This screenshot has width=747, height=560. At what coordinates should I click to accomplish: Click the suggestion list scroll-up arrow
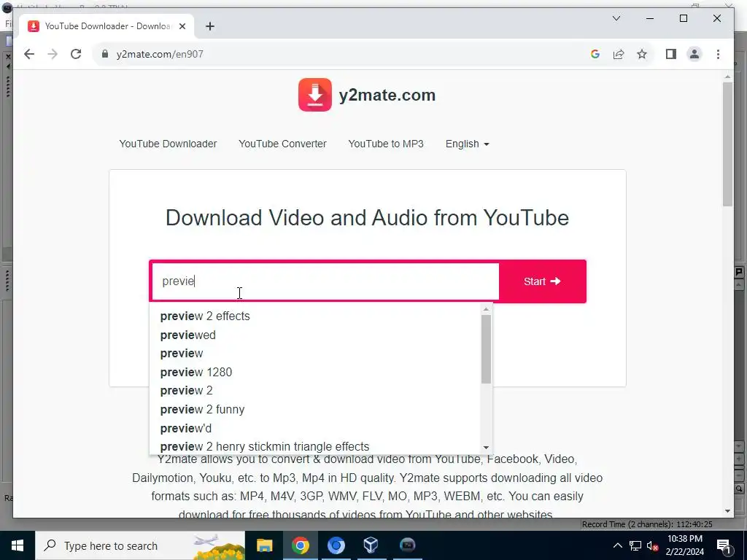pos(486,309)
